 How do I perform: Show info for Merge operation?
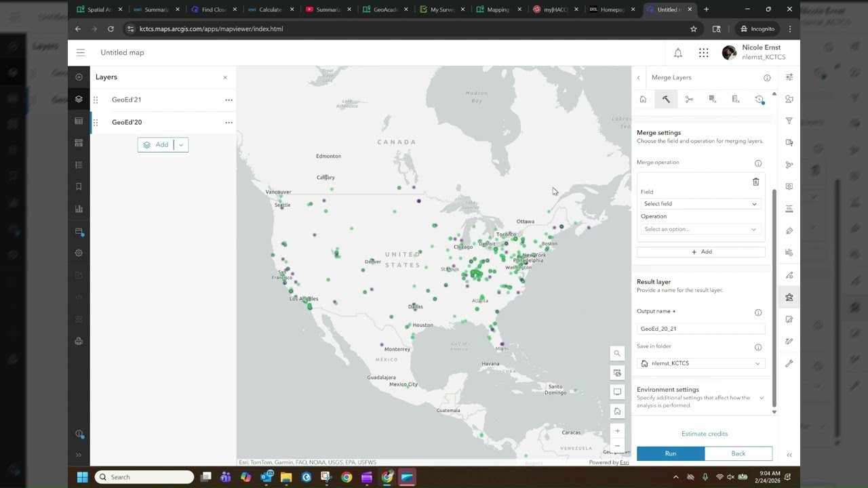pos(758,163)
